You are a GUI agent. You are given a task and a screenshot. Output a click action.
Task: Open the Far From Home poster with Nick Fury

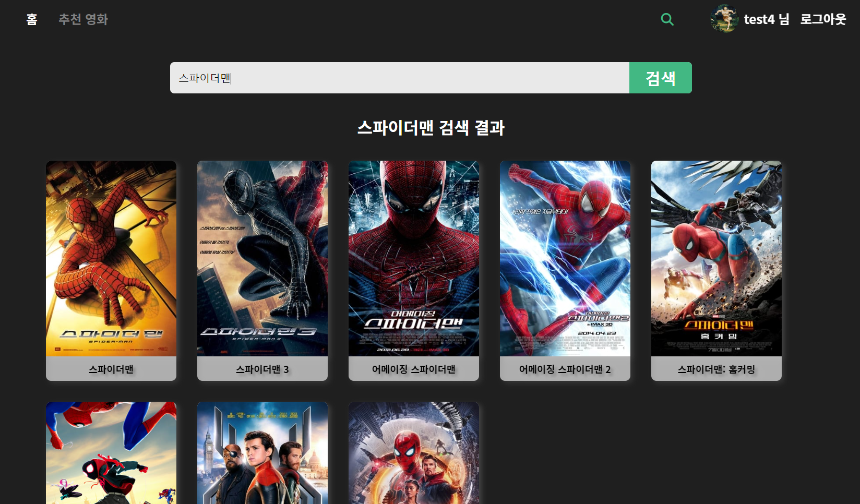pos(262,453)
